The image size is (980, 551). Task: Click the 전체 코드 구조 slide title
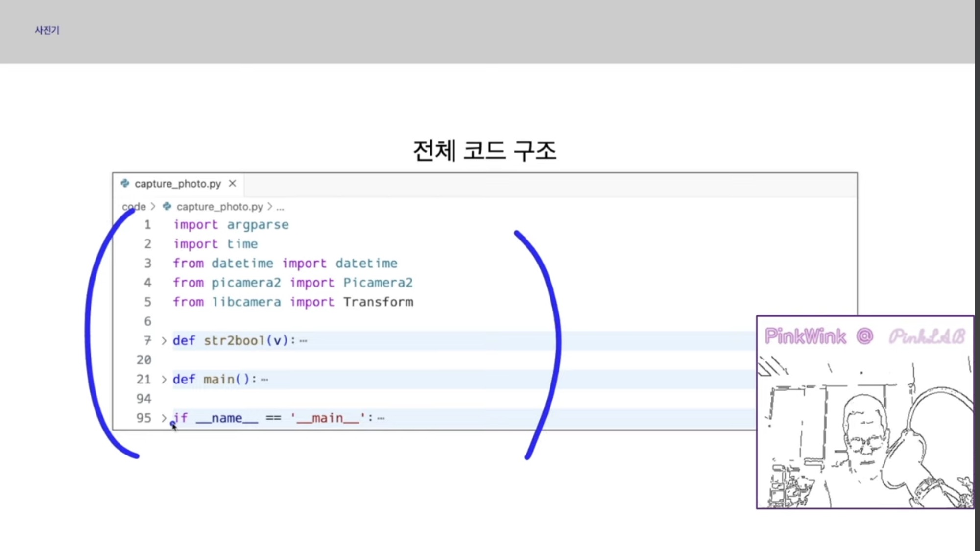point(485,150)
